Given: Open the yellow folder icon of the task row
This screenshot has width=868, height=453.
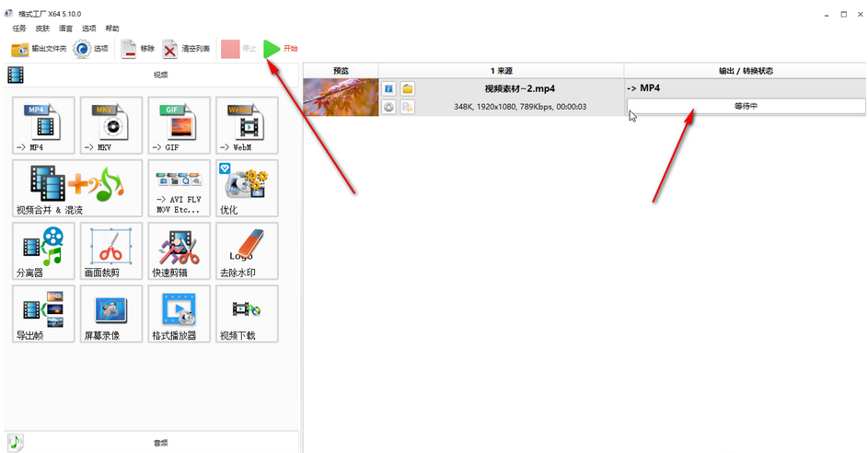Looking at the screenshot, I should click(408, 88).
